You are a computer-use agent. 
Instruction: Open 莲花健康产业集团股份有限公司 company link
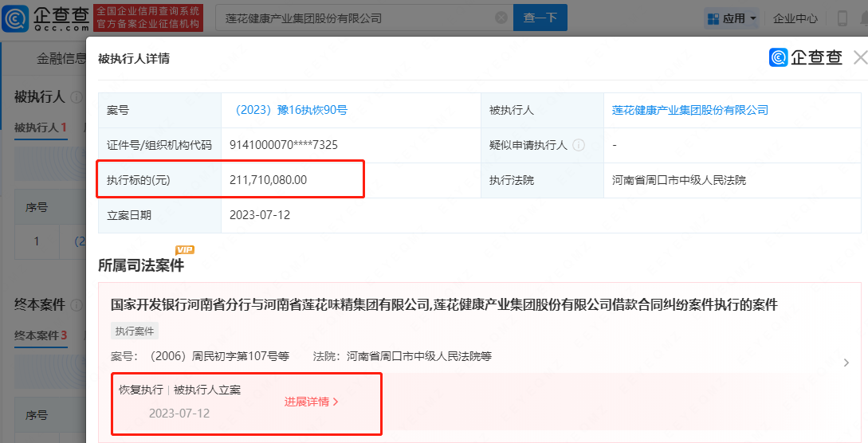[x=689, y=110]
